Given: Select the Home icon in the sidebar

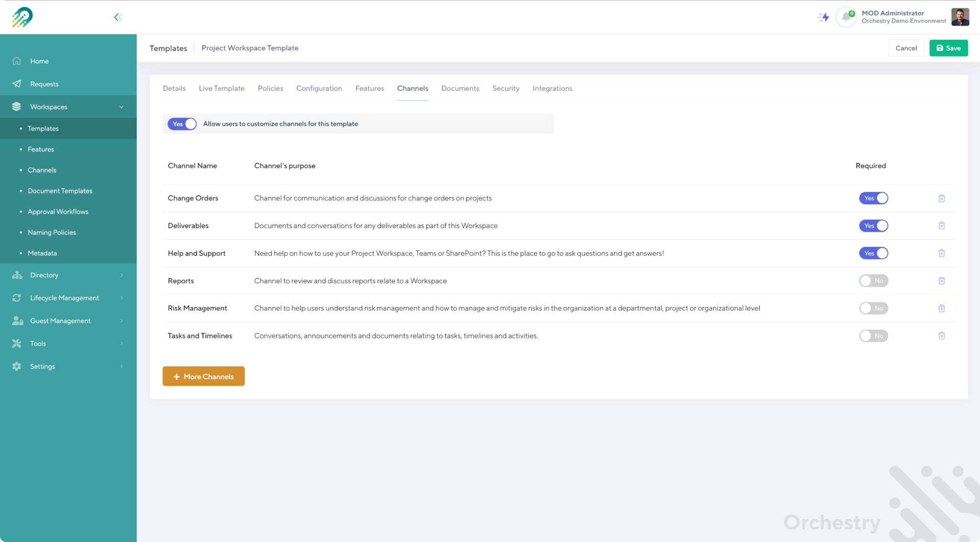Looking at the screenshot, I should click(17, 61).
